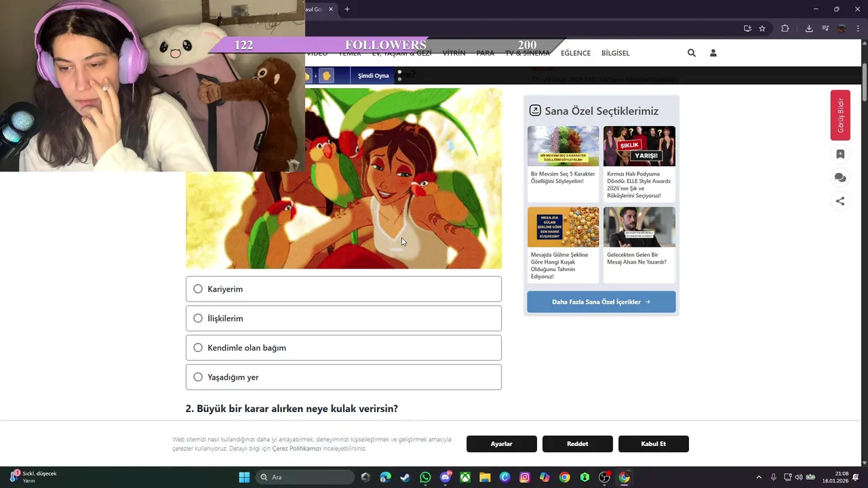This screenshot has height=488, width=868.
Task: Click the install app icon in address bar
Action: coord(747,28)
